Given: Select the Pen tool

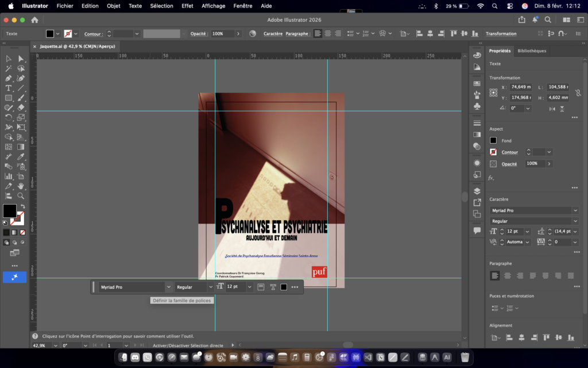Looking at the screenshot, I should point(8,78).
